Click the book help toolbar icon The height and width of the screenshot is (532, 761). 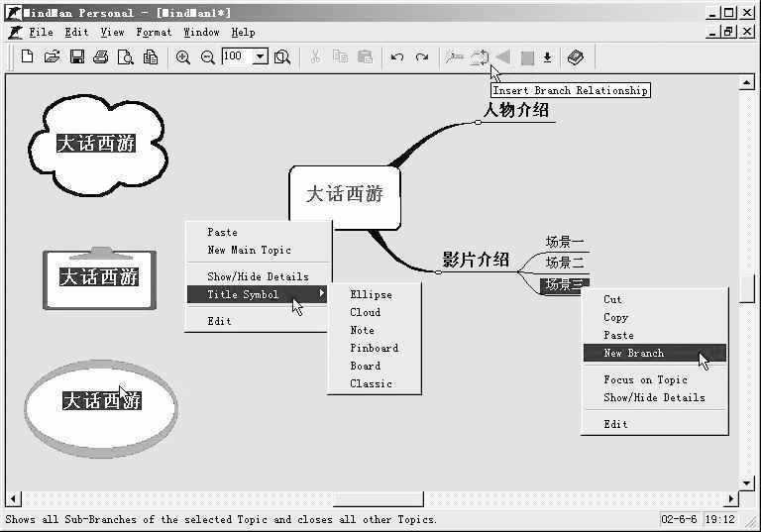pyautogui.click(x=576, y=57)
